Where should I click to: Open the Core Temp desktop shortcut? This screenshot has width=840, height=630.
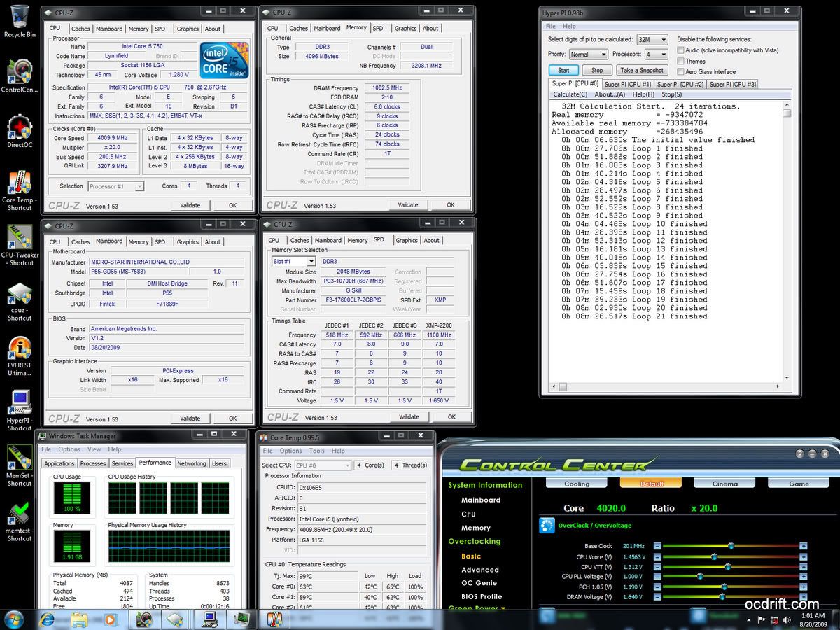pos(20,183)
